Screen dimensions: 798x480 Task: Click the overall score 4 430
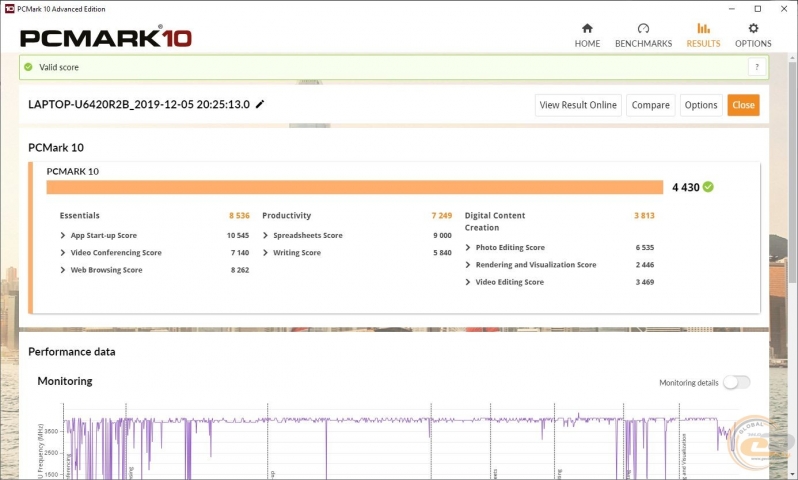[686, 187]
